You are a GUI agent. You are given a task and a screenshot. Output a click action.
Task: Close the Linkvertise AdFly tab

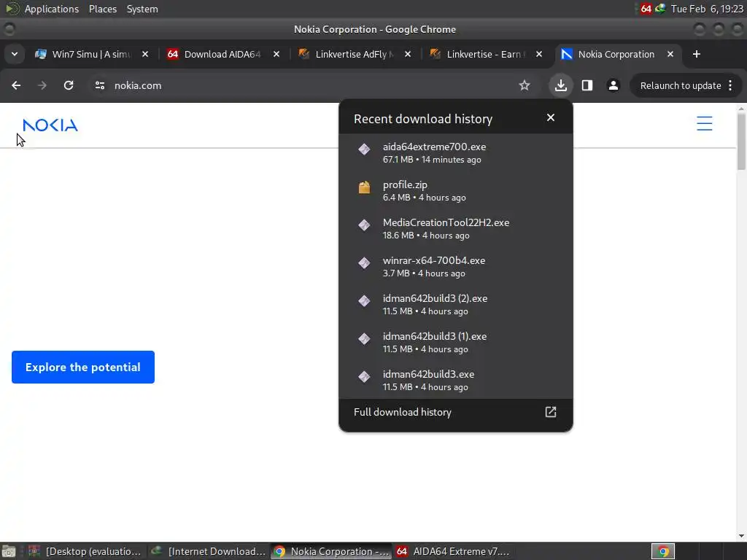pos(407,54)
